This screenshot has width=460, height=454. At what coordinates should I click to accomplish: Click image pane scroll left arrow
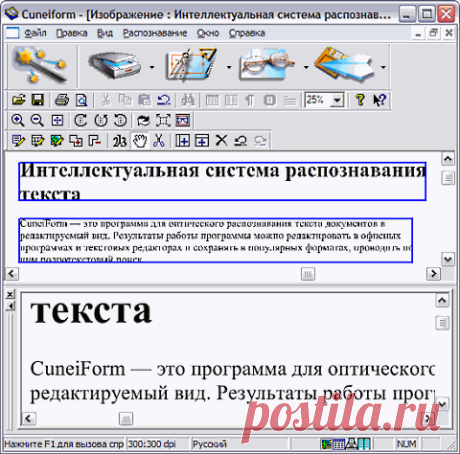12,274
